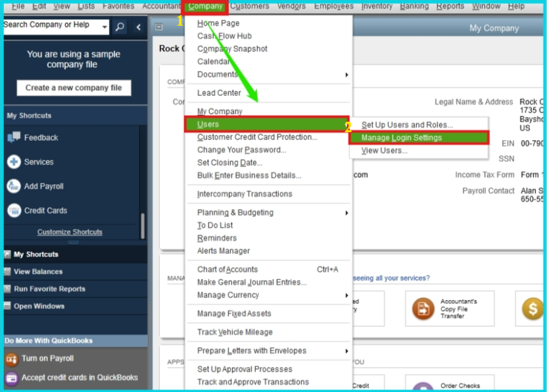Screen dimensions: 547x392
Task: Click the Turn on Payroll link
Action: coord(48,358)
